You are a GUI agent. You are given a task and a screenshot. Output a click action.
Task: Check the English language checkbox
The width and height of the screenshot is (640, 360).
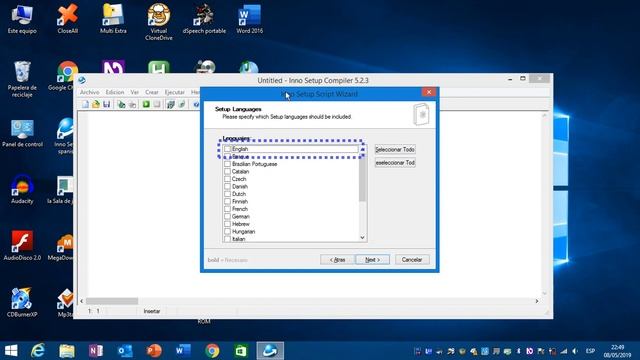pos(227,149)
